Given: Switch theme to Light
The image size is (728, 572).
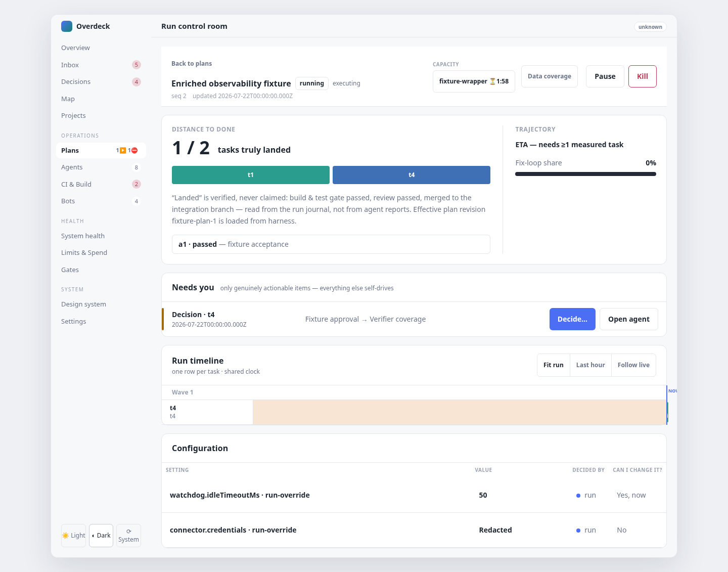Looking at the screenshot, I should coord(74,536).
